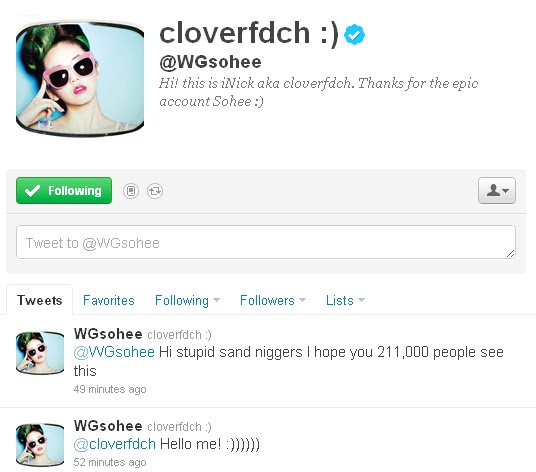Open the @WGsohee mention link in tweet
Viewport: 536px width, 472px height.
point(114,352)
